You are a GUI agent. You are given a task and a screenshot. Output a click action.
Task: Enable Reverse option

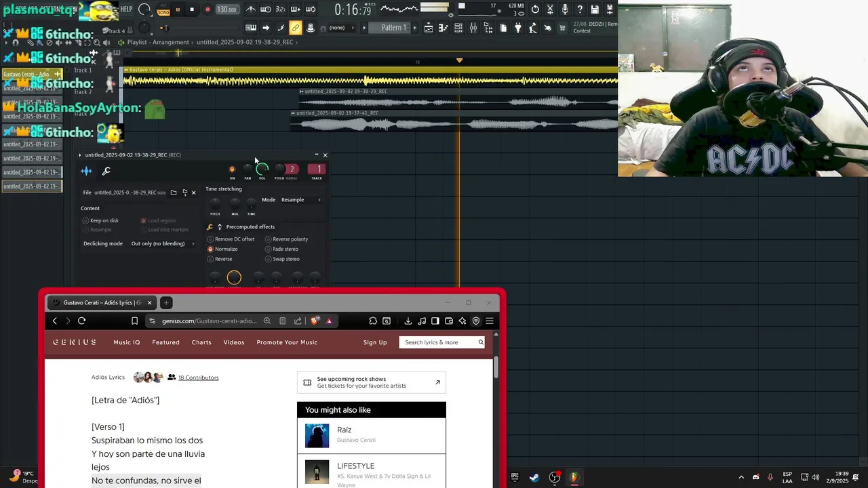coord(220,259)
